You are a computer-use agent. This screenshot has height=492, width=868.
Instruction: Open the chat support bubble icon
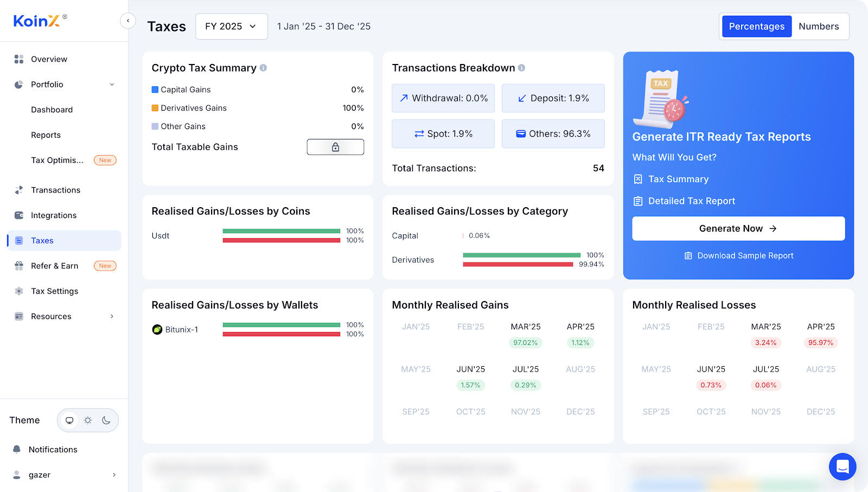pyautogui.click(x=842, y=467)
